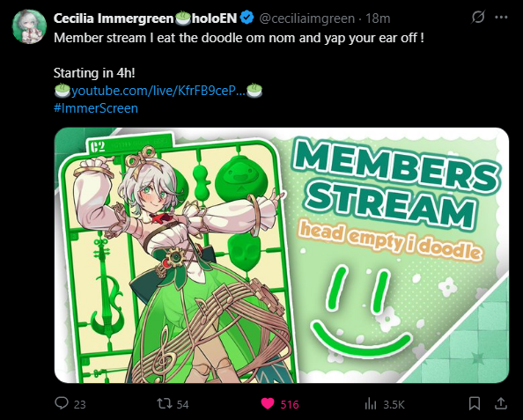Open the Members Stream image

282,255
